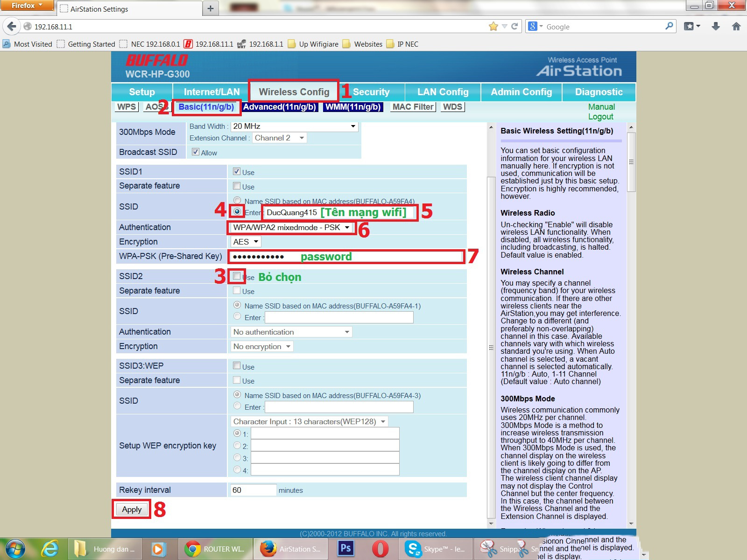Launch Internet Explorer from the taskbar
The height and width of the screenshot is (560, 747).
coord(49,549)
